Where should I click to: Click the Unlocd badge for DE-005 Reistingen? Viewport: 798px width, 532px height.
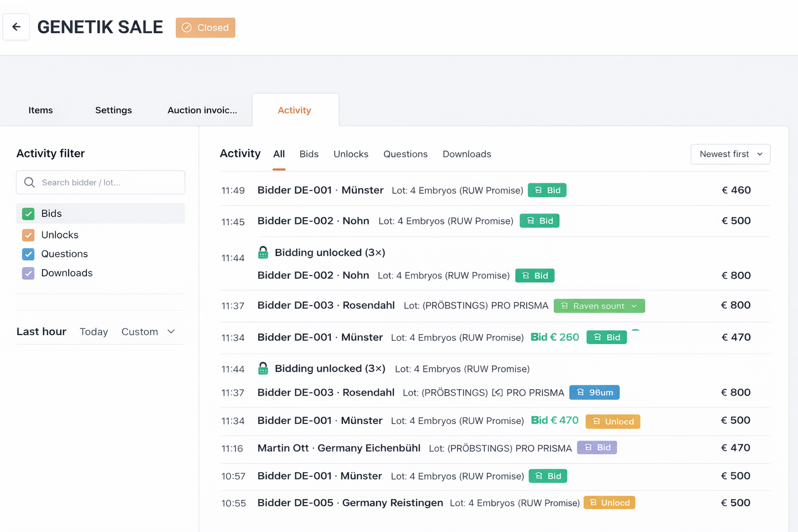tap(609, 502)
